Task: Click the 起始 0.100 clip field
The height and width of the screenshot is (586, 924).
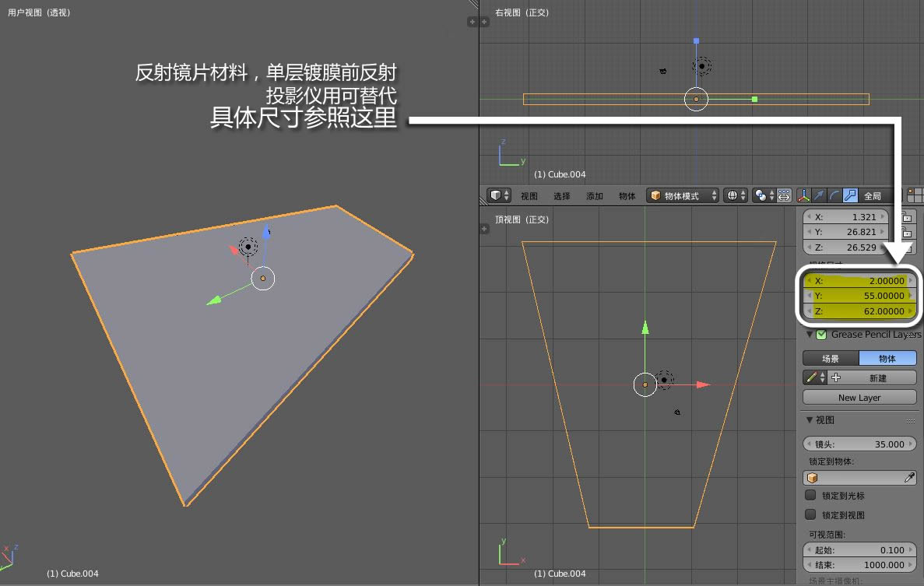Action: (859, 550)
